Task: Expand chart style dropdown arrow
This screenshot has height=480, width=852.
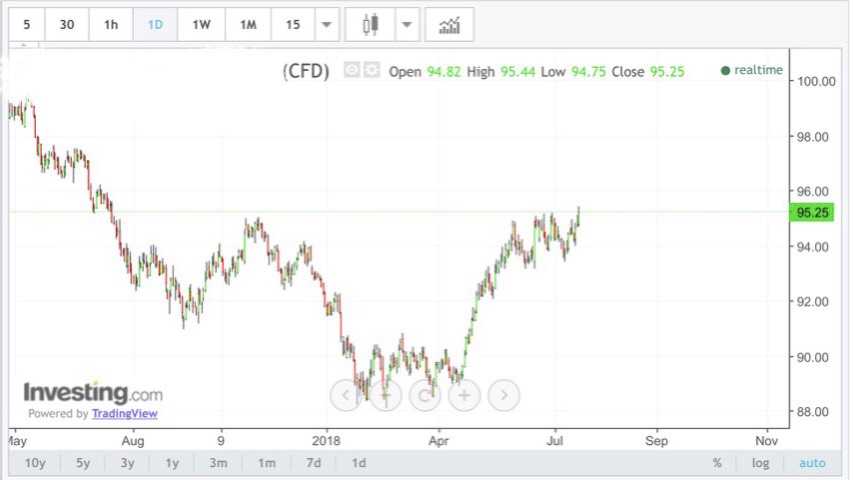Action: tap(407, 25)
